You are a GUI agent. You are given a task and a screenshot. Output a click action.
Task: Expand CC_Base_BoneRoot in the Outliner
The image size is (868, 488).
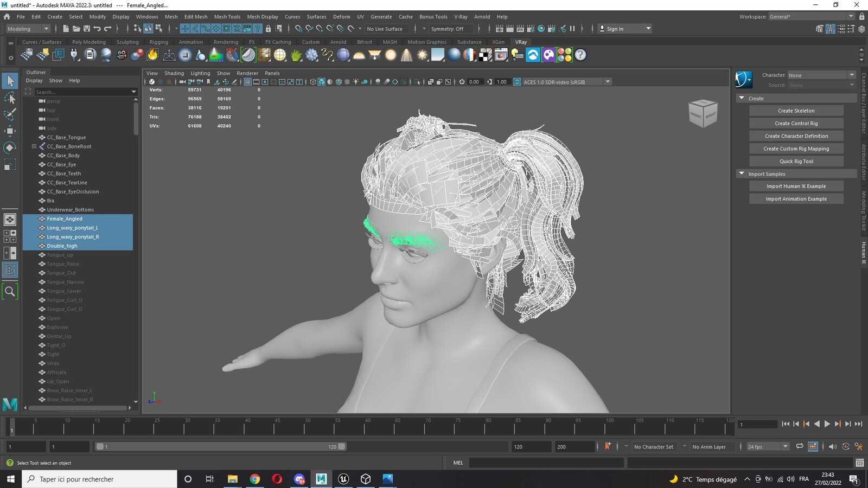(34, 146)
